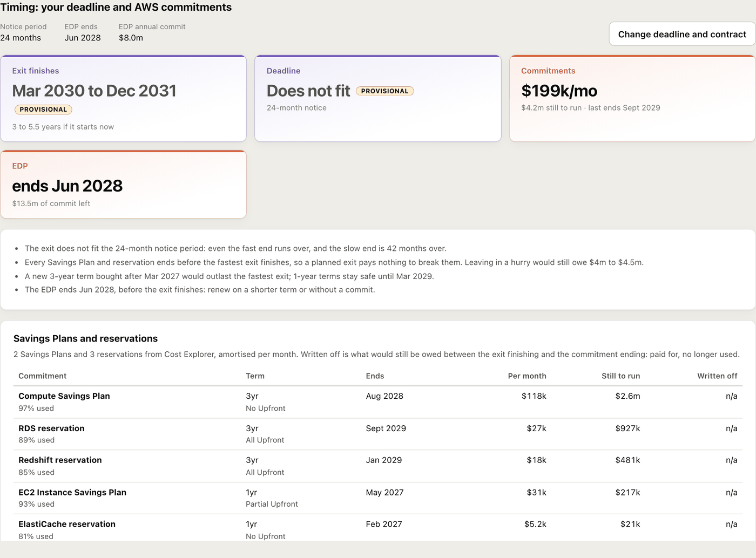756x558 pixels.
Task: Click the $5.2k per month cell
Action: [536, 525]
